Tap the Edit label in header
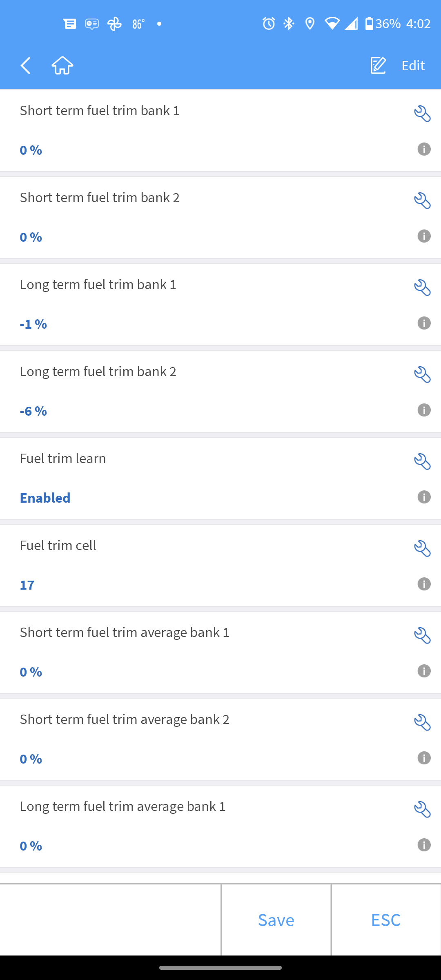Screen dimensions: 441x980 coord(413,65)
